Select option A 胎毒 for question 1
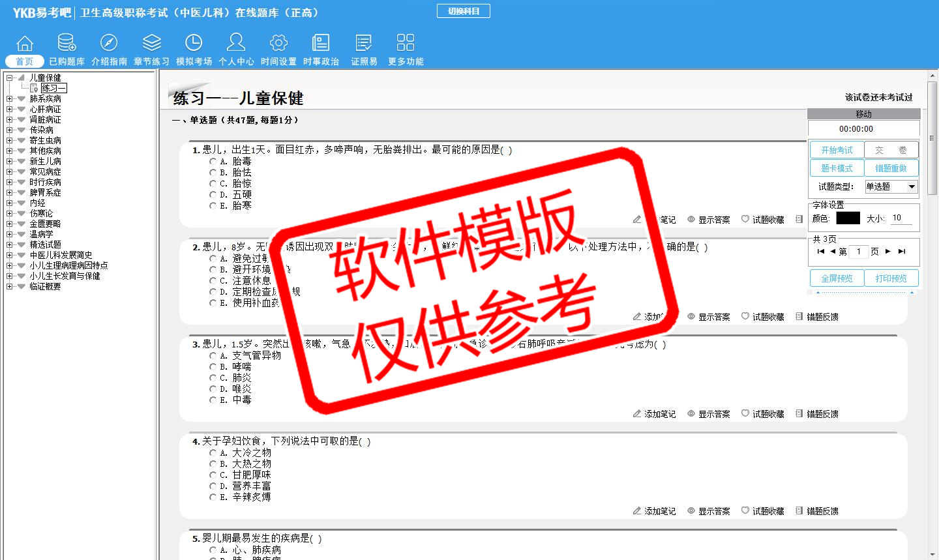This screenshot has width=939, height=560. point(213,161)
